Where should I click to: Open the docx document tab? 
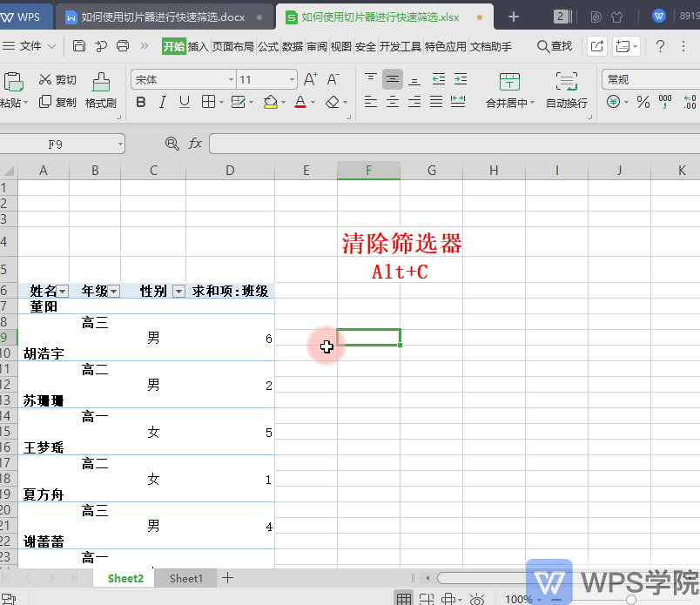(x=163, y=17)
